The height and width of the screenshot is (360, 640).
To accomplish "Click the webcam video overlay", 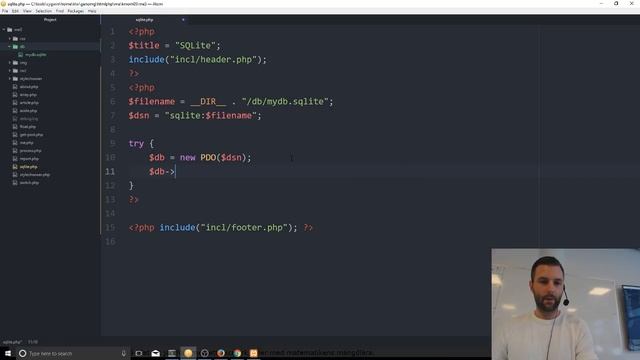I will [566, 304].
